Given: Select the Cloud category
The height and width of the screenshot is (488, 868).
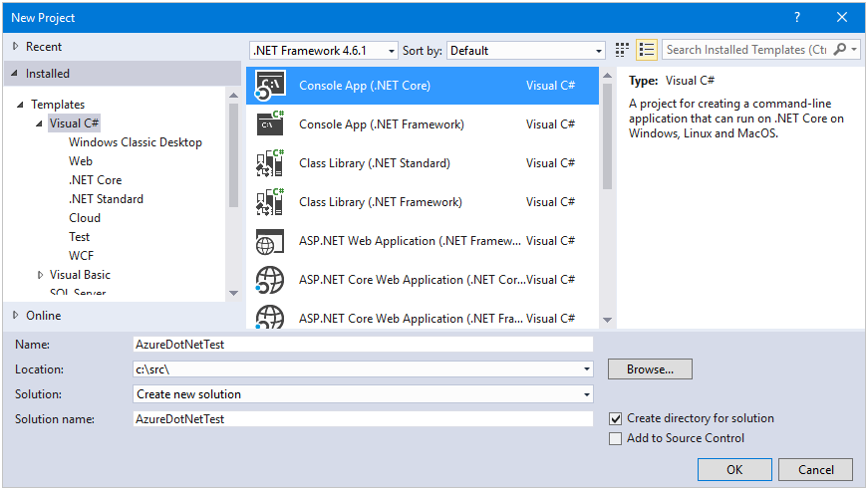Looking at the screenshot, I should pyautogui.click(x=85, y=217).
